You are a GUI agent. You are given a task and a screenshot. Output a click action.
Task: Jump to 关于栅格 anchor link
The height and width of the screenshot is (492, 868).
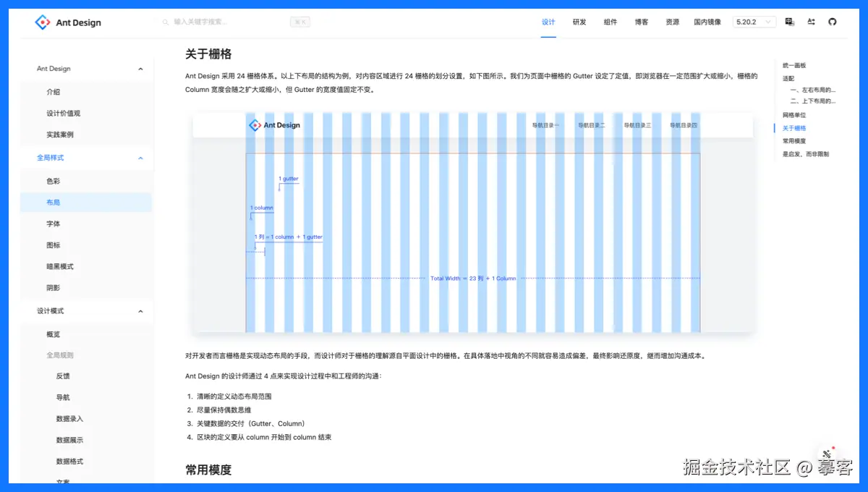point(794,129)
